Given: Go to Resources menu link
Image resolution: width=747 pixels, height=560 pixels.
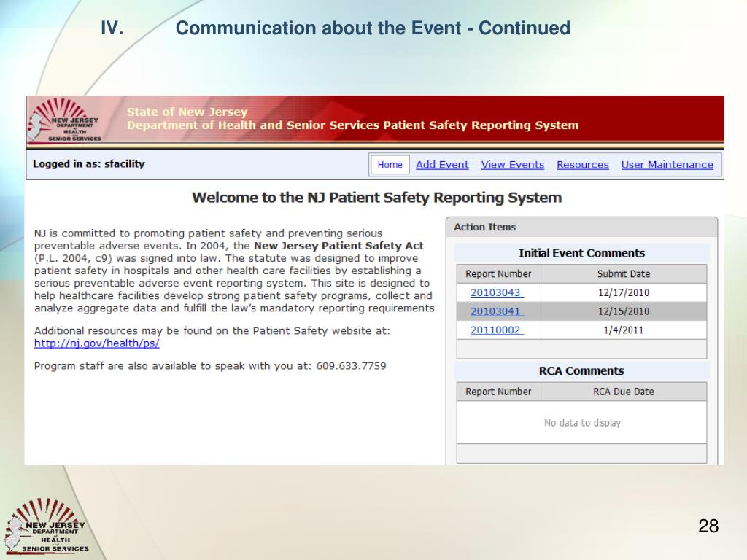Looking at the screenshot, I should pos(583,165).
